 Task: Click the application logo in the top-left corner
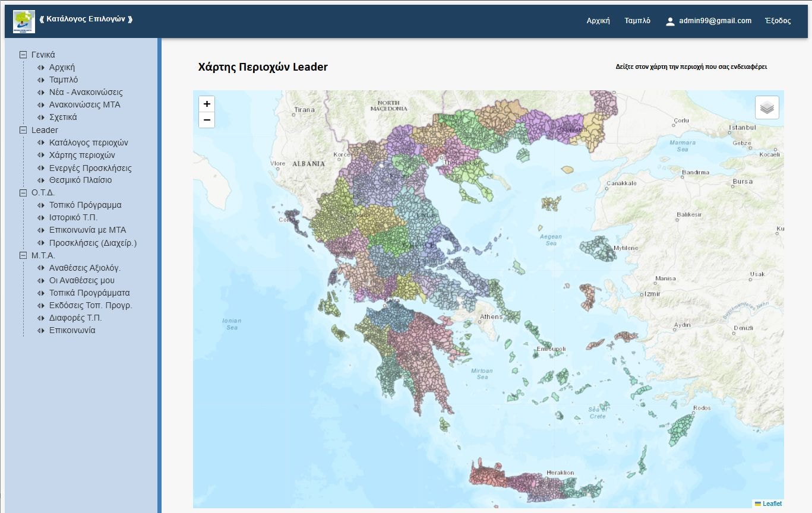[x=24, y=21]
